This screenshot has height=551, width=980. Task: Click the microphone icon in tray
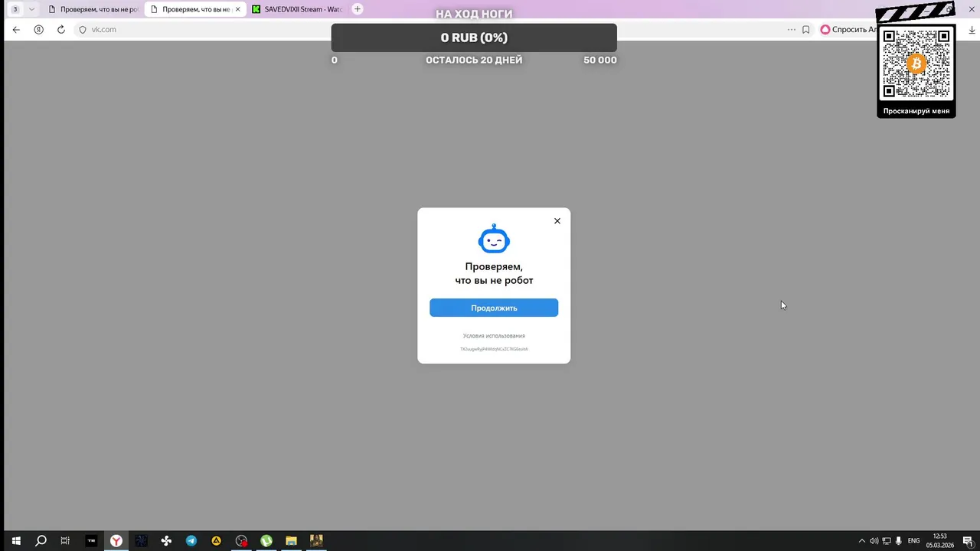[x=898, y=541]
